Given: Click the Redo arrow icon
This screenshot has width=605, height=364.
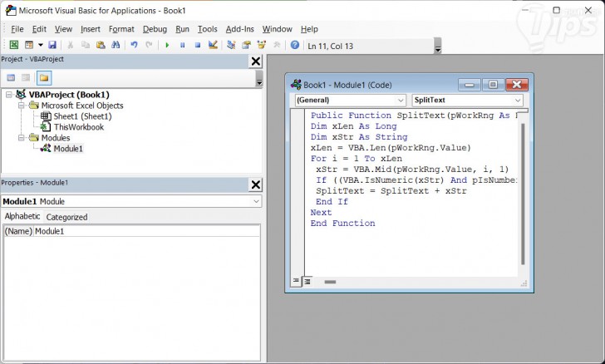Looking at the screenshot, I should point(149,45).
